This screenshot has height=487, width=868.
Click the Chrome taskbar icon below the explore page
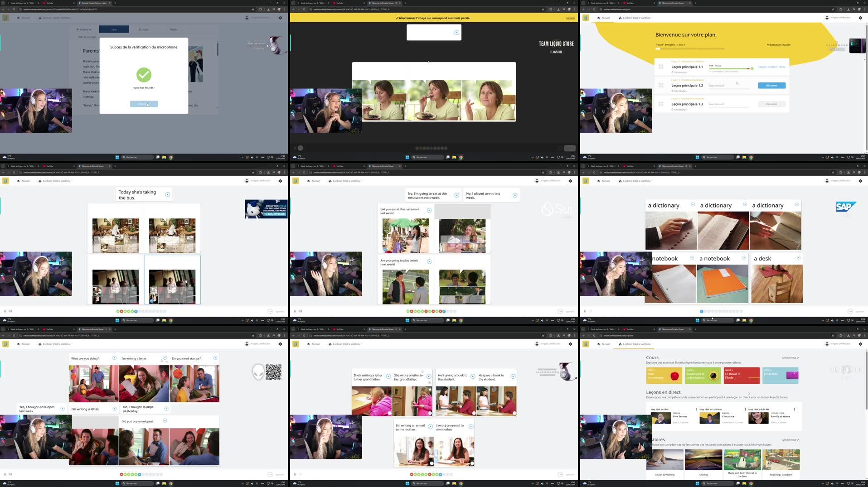[x=751, y=483]
